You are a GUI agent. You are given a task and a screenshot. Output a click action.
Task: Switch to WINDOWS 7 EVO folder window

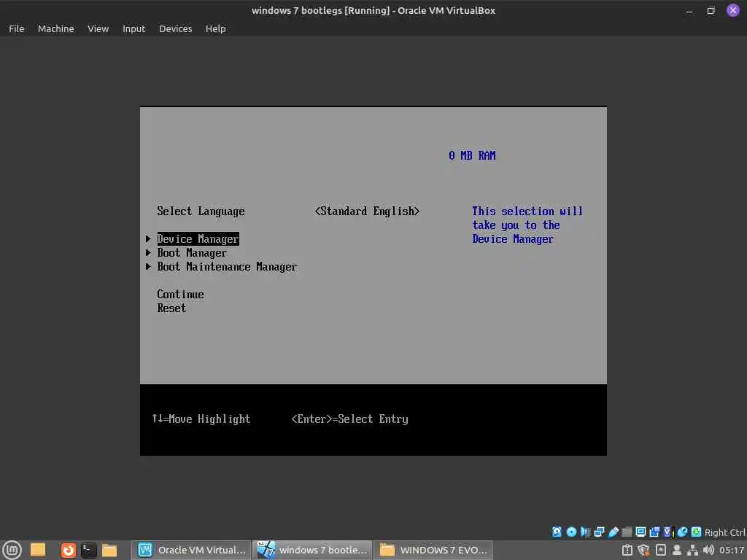[x=433, y=550]
